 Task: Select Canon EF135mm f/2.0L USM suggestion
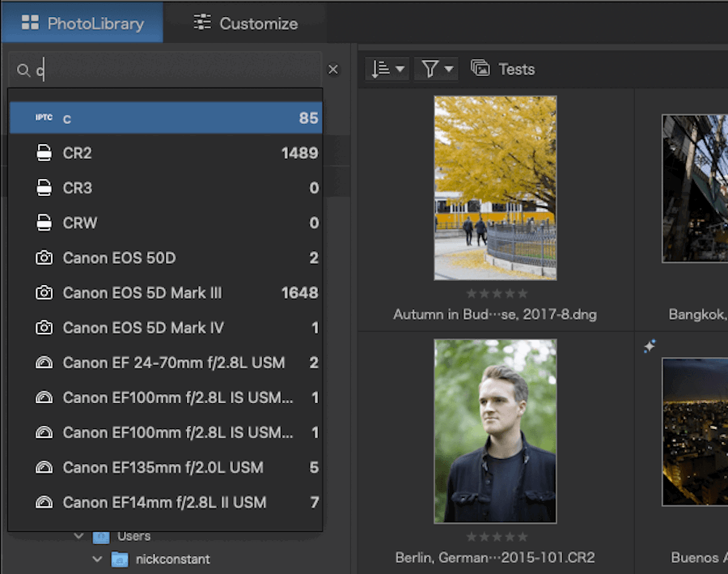(x=166, y=468)
